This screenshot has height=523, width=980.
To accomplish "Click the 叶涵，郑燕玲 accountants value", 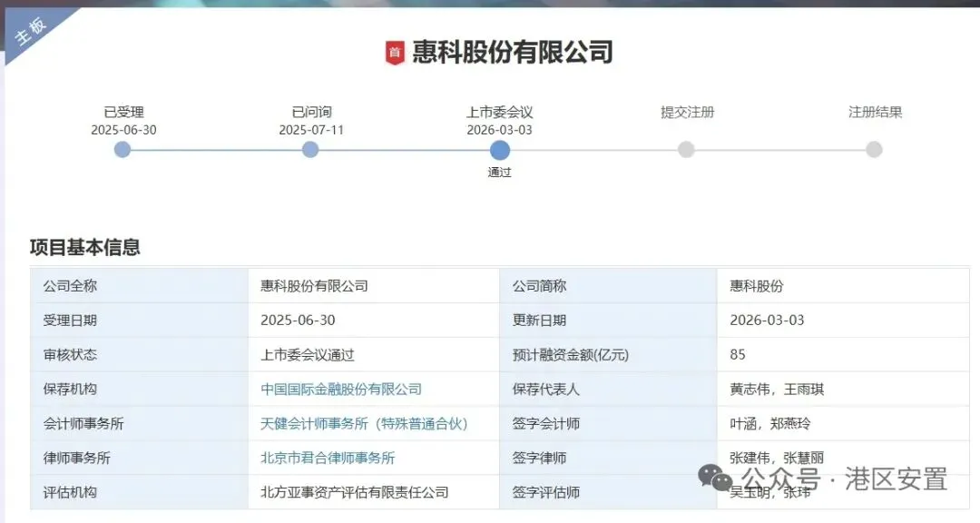I will (770, 423).
